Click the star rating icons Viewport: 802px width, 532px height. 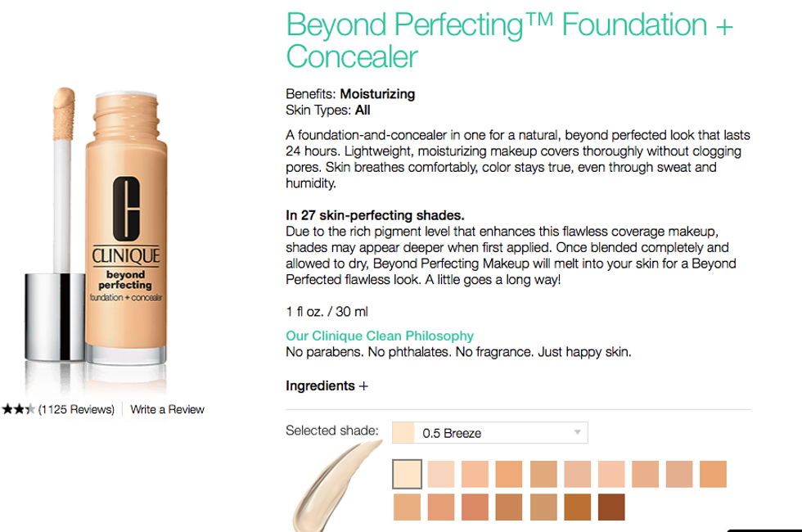[18, 409]
